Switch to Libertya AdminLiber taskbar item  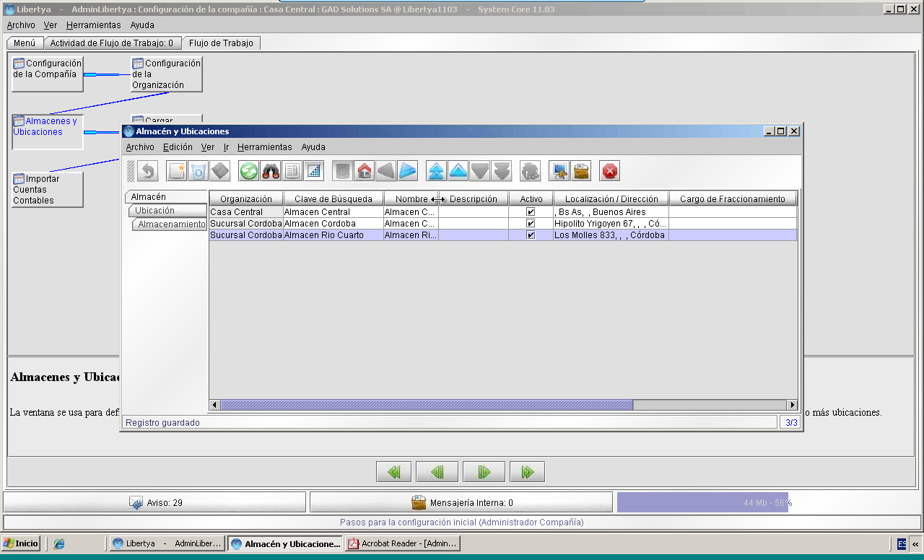[167, 543]
